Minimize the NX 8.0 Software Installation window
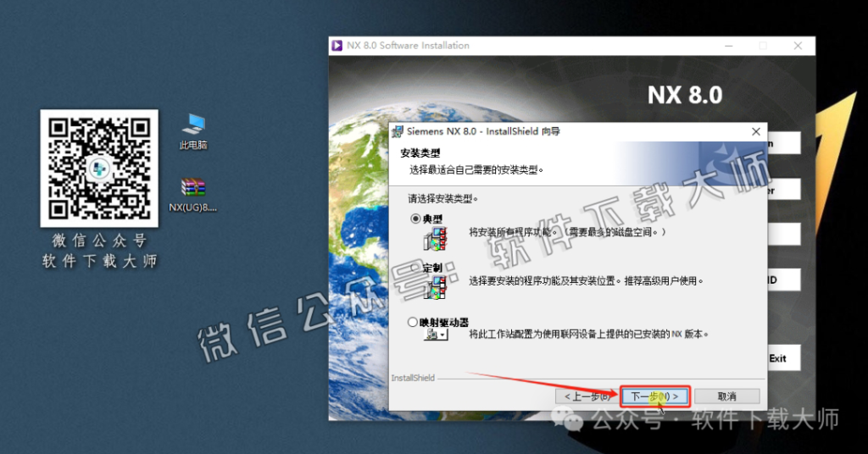 pos(728,46)
